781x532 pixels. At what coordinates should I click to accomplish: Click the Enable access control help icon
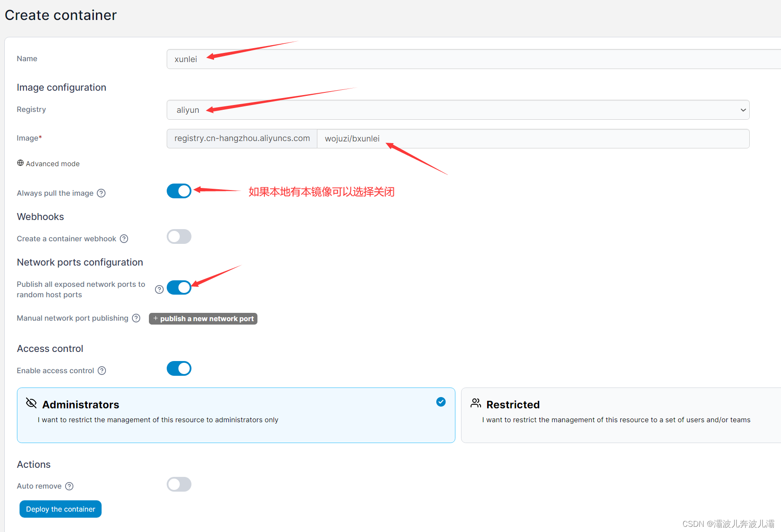click(x=102, y=371)
